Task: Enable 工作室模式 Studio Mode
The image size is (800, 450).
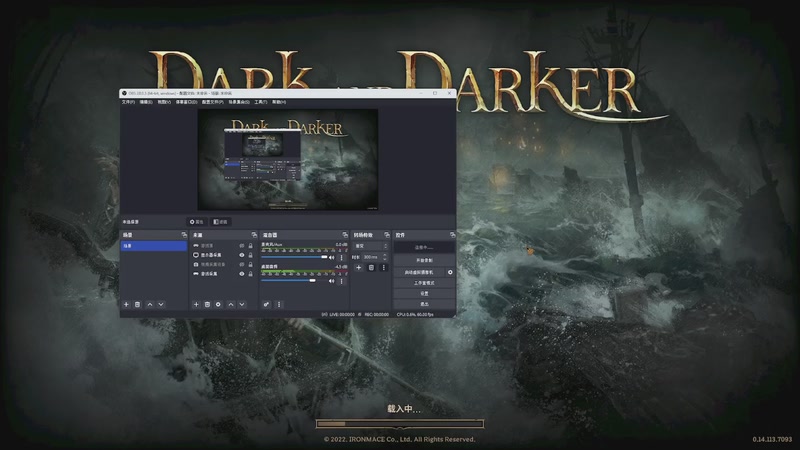Action: [424, 283]
